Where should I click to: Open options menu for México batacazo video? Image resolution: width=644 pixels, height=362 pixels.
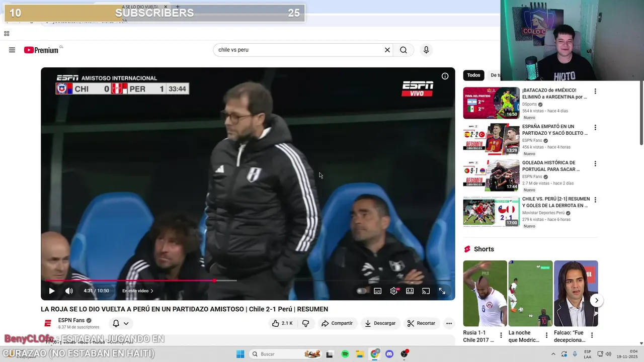click(595, 92)
